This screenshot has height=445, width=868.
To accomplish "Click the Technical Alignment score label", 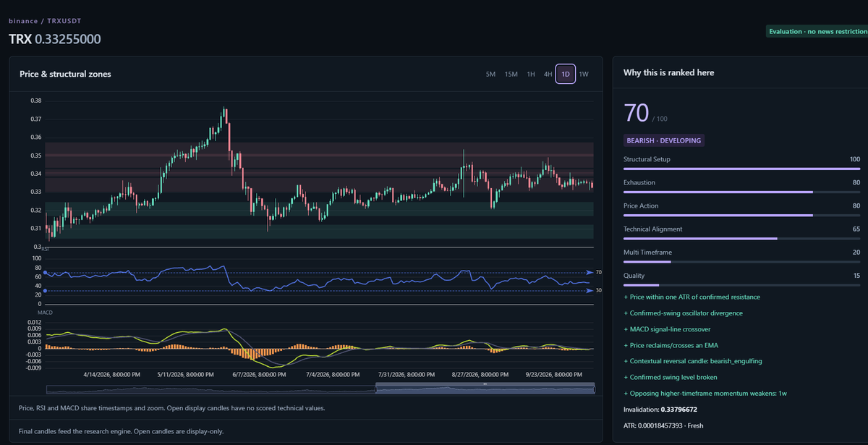I will point(653,229).
